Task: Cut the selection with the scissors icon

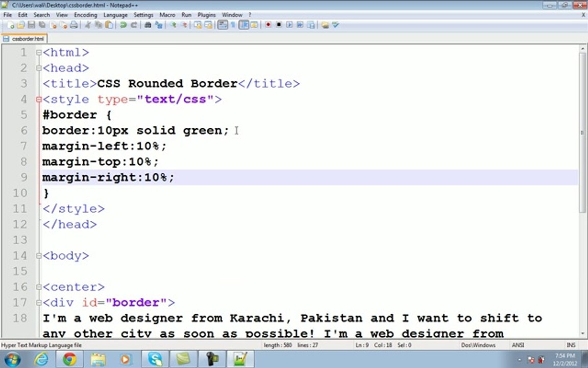Action: point(88,25)
